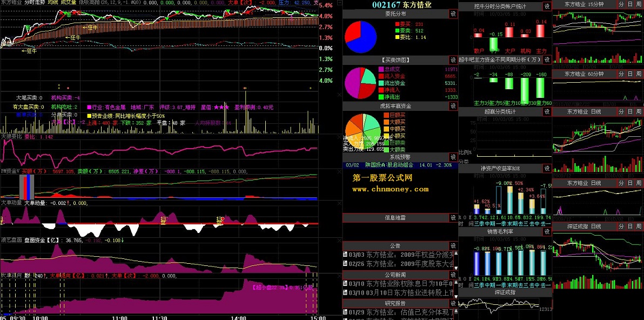This screenshot has width=644, height=320.
Task: Switch 东方锆业 15分钟 chart to 周 period
Action: click(639, 4)
